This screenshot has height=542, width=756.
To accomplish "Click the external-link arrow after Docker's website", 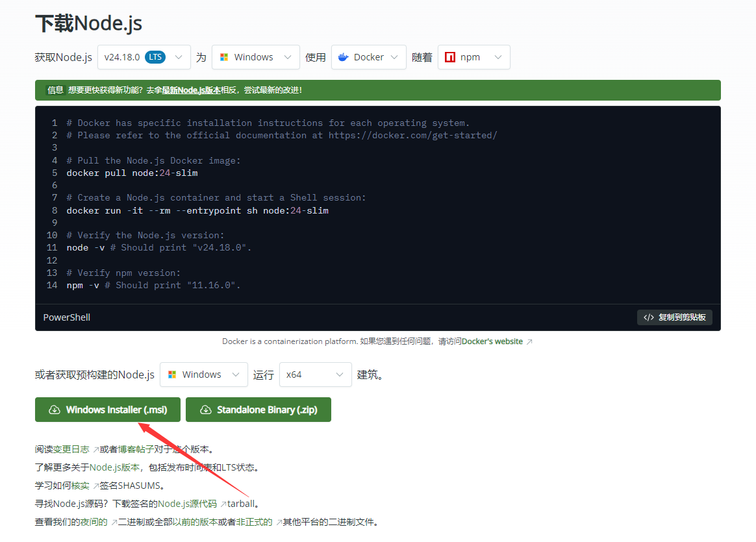I will [x=529, y=342].
